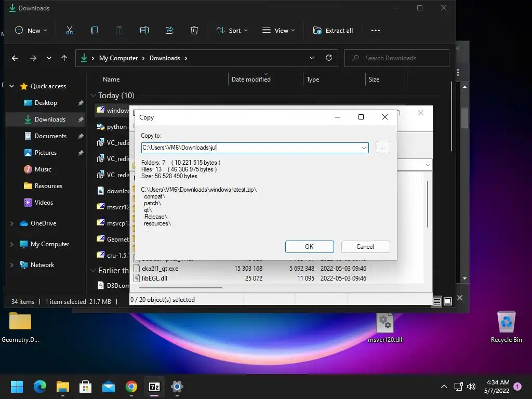
Task: Click the browse ellipsis button in Copy dialog
Action: click(x=383, y=148)
